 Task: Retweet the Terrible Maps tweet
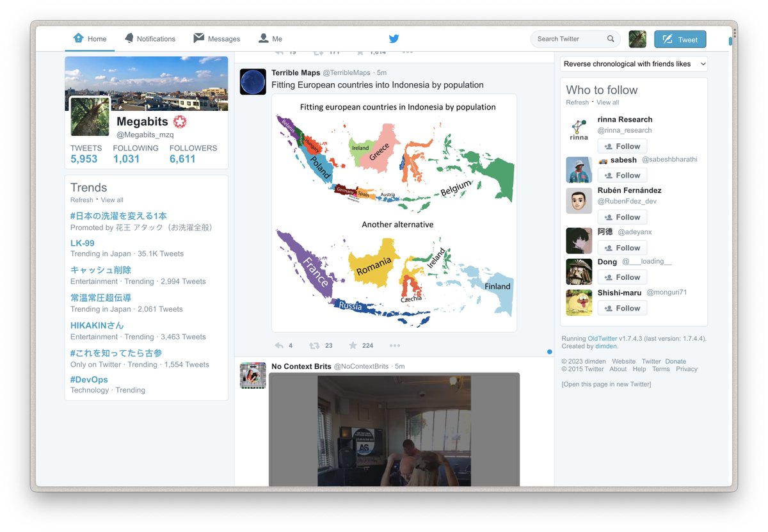pyautogui.click(x=314, y=346)
